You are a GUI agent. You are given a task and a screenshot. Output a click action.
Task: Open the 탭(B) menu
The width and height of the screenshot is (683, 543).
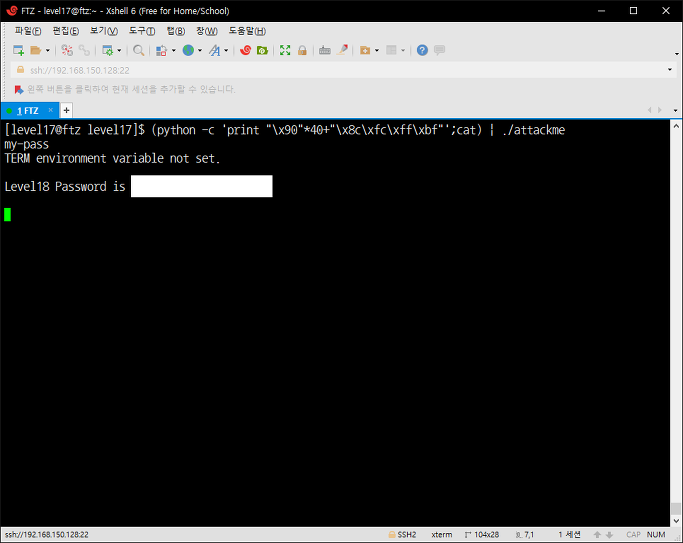point(176,31)
